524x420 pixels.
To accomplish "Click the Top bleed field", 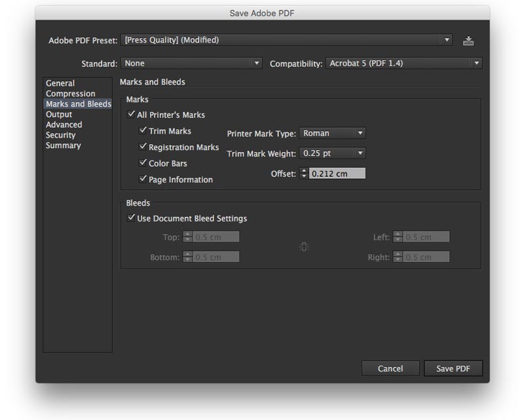I will tap(215, 237).
